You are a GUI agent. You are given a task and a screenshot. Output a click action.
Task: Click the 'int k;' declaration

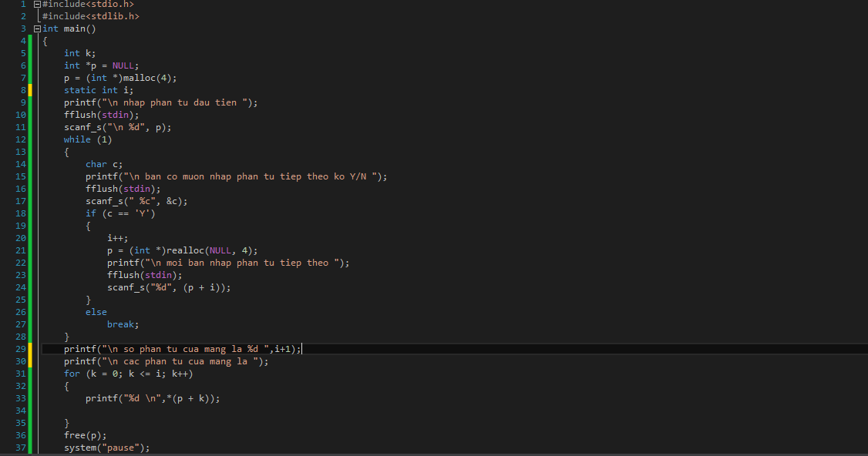coord(79,53)
